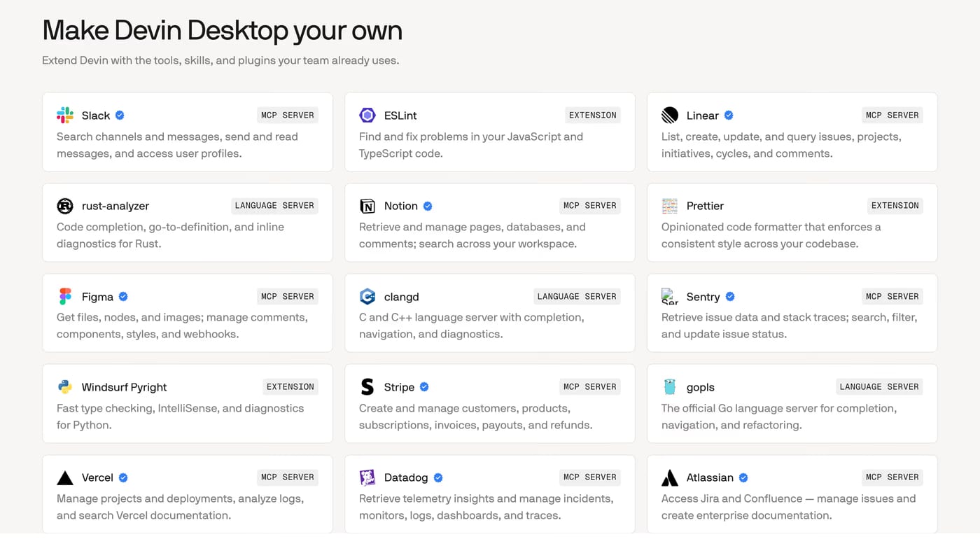Click the verified badge next to Datadog
This screenshot has height=553, width=980.
click(438, 477)
